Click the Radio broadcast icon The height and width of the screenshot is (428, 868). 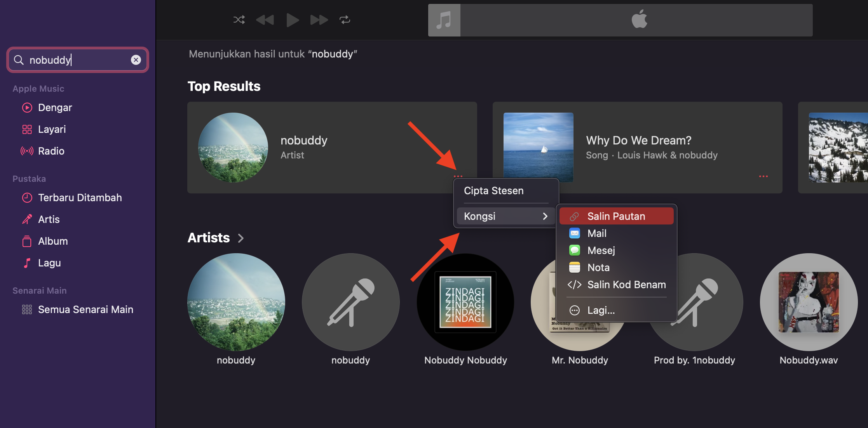(27, 151)
